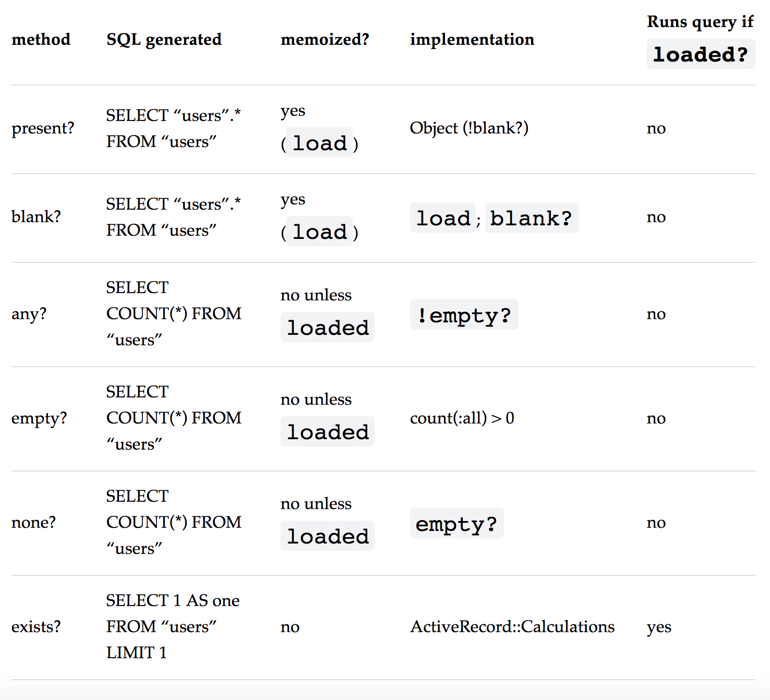Click the 'SQL generated' column header
Image resolution: width=770 pixels, height=700 pixels.
click(x=164, y=40)
